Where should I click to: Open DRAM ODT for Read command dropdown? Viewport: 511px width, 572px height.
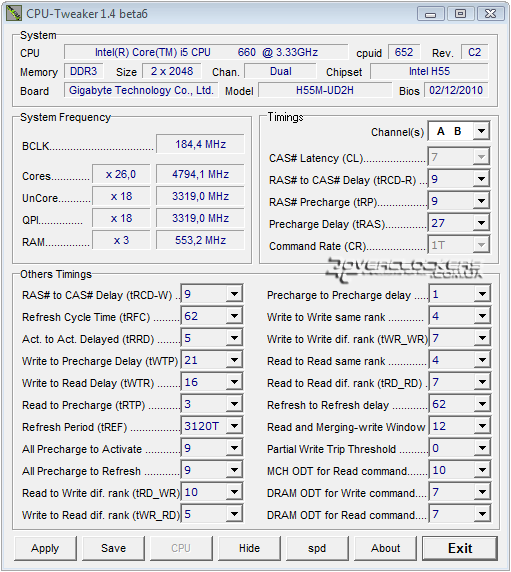click(482, 514)
